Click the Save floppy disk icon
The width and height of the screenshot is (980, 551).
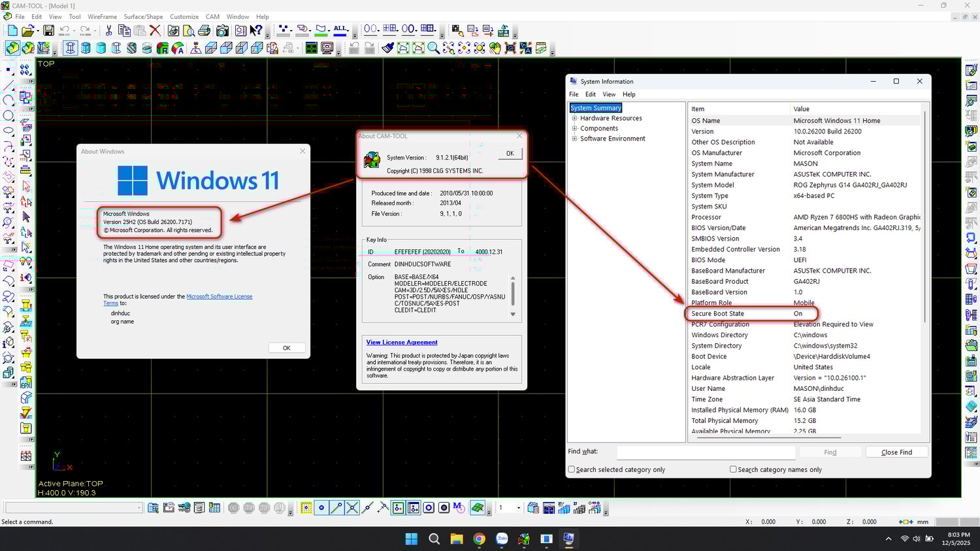point(48,31)
